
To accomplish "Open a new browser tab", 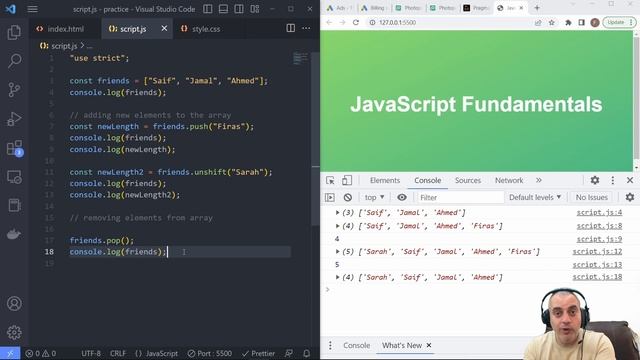I will [x=537, y=8].
